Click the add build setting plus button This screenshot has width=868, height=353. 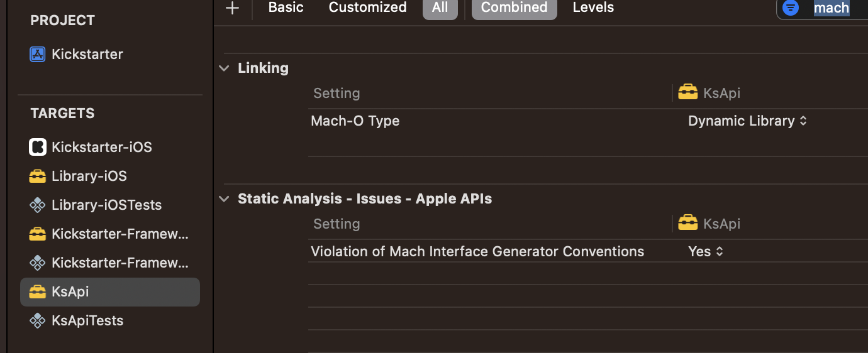233,8
